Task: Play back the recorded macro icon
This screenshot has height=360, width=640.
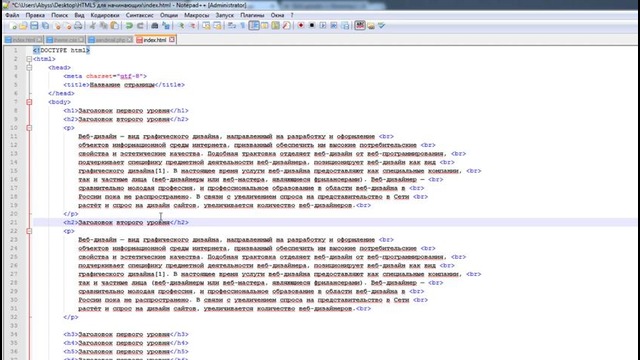Action: pos(323,26)
